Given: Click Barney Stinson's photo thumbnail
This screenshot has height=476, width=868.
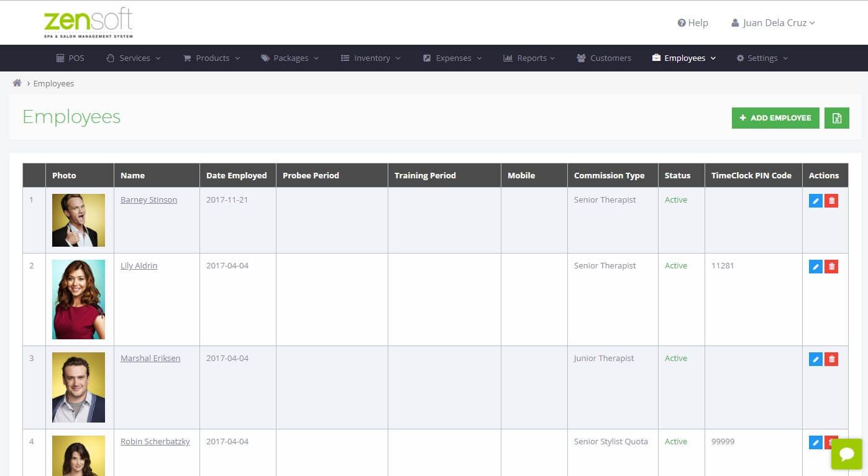Looking at the screenshot, I should (78, 220).
